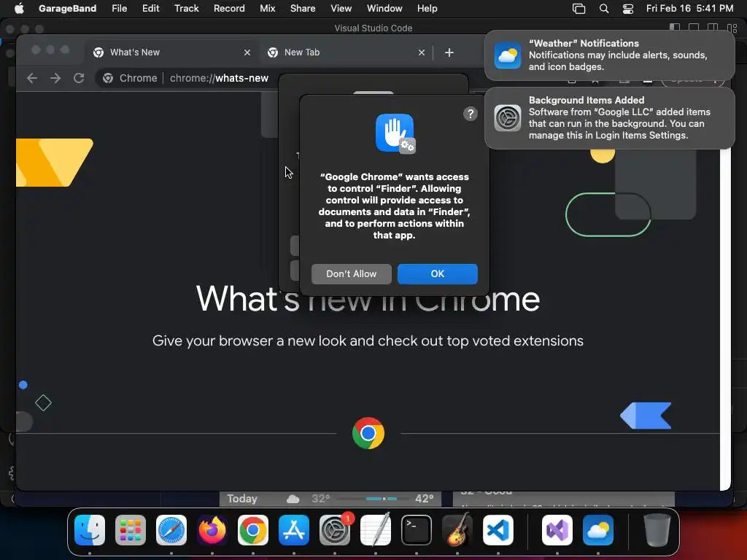Screen dimensions: 747x560
Task: Open the GarageBand app menu
Action: pyautogui.click(x=67, y=8)
